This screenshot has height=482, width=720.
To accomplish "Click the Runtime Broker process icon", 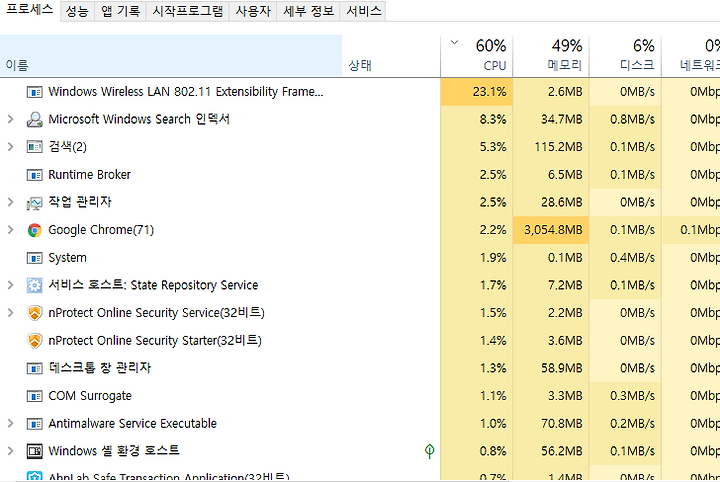I will pyautogui.click(x=34, y=175).
